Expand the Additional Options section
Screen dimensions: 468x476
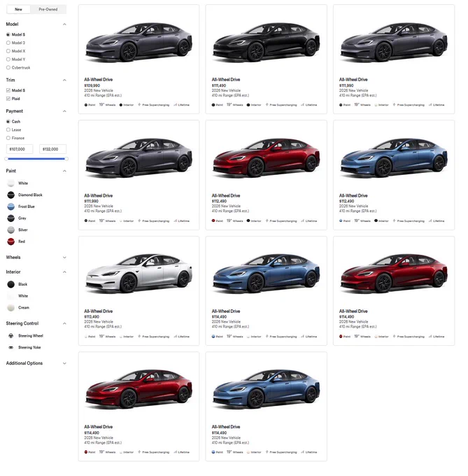tap(64, 363)
